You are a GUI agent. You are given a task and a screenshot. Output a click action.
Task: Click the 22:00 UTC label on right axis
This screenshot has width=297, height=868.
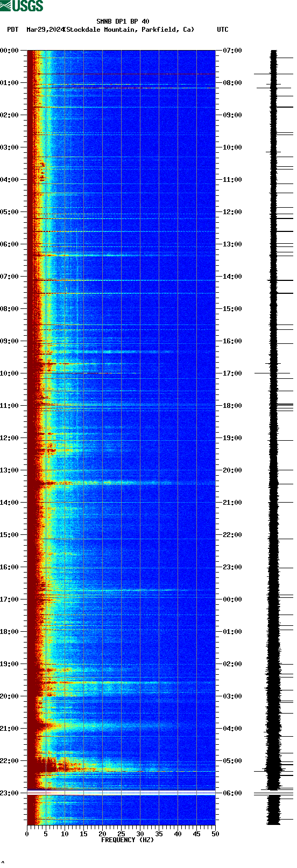click(x=232, y=535)
